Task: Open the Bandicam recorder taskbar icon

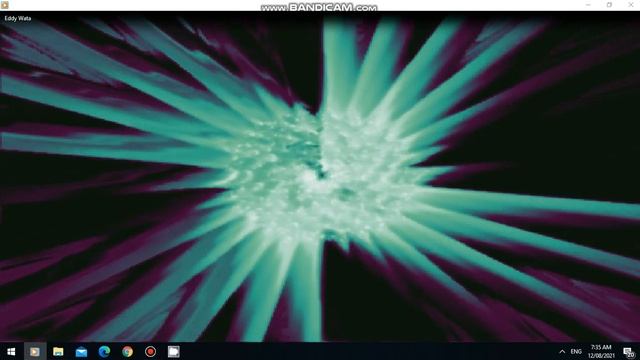Action: pyautogui.click(x=151, y=351)
